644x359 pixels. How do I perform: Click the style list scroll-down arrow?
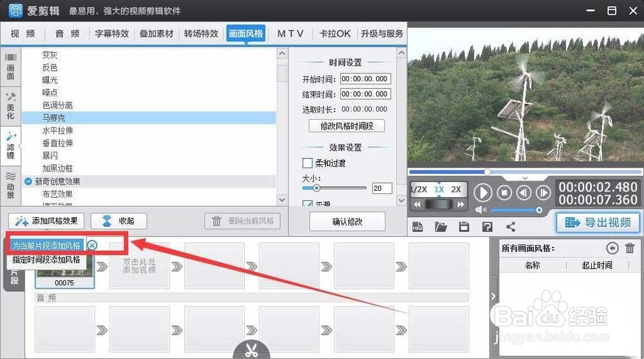(x=282, y=199)
